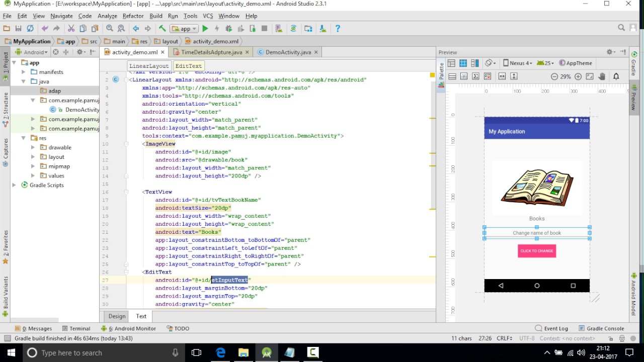This screenshot has width=644, height=362.
Task: Open the SDK Manager download icon
Action: pyautogui.click(x=323, y=29)
